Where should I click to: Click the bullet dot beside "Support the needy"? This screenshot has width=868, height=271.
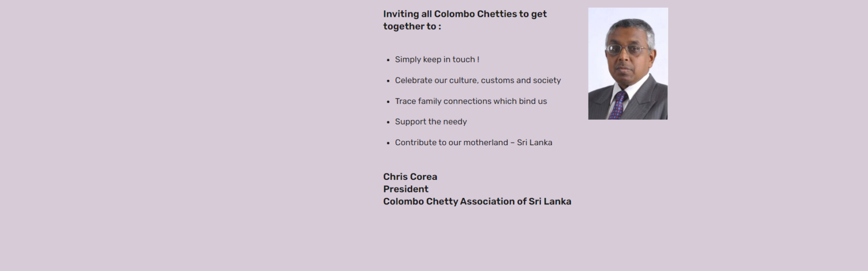coord(388,122)
